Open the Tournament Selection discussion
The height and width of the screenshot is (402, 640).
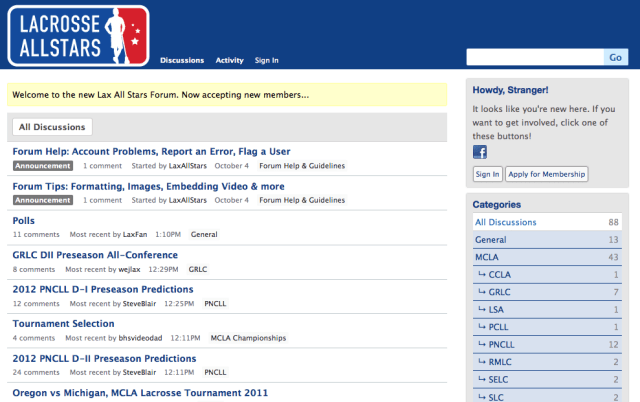(63, 324)
